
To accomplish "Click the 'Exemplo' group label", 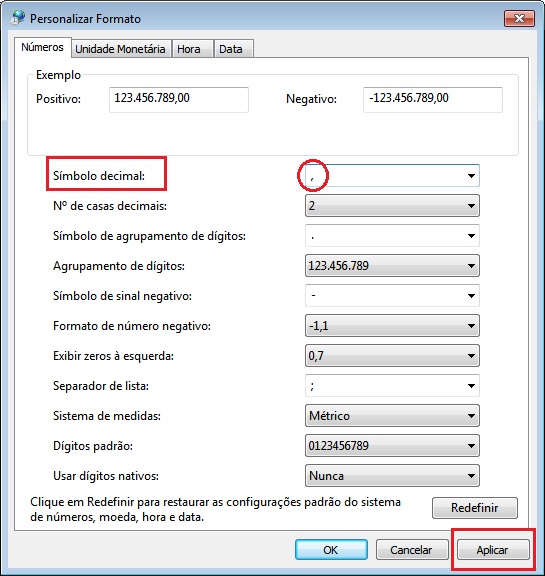I will click(58, 75).
